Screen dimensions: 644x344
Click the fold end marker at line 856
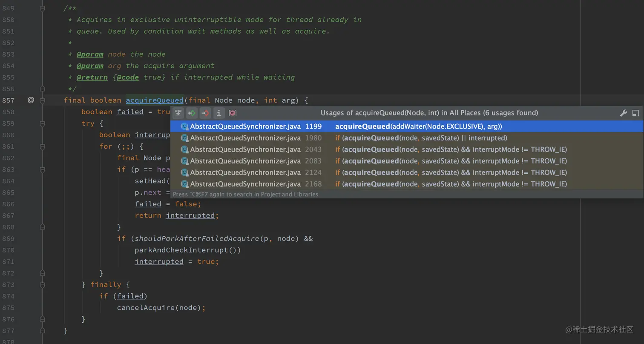coord(42,89)
